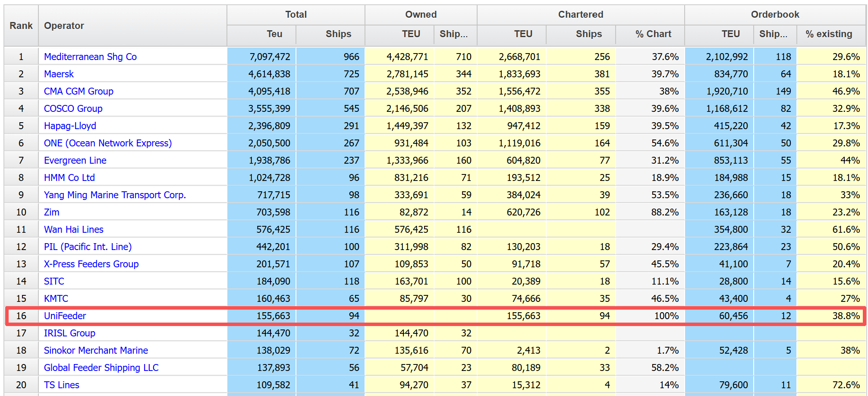This screenshot has height=396, width=868.
Task: Sort by the Rank column header
Action: click(x=21, y=25)
